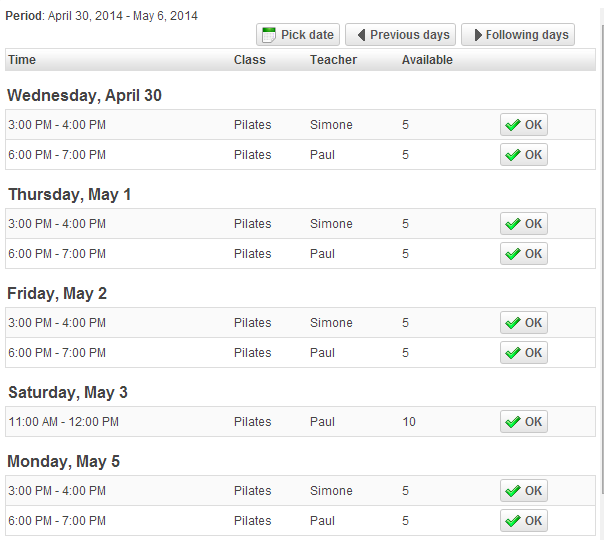The image size is (604, 540).
Task: Click the Monday, May 5 heading
Action: pos(64,462)
